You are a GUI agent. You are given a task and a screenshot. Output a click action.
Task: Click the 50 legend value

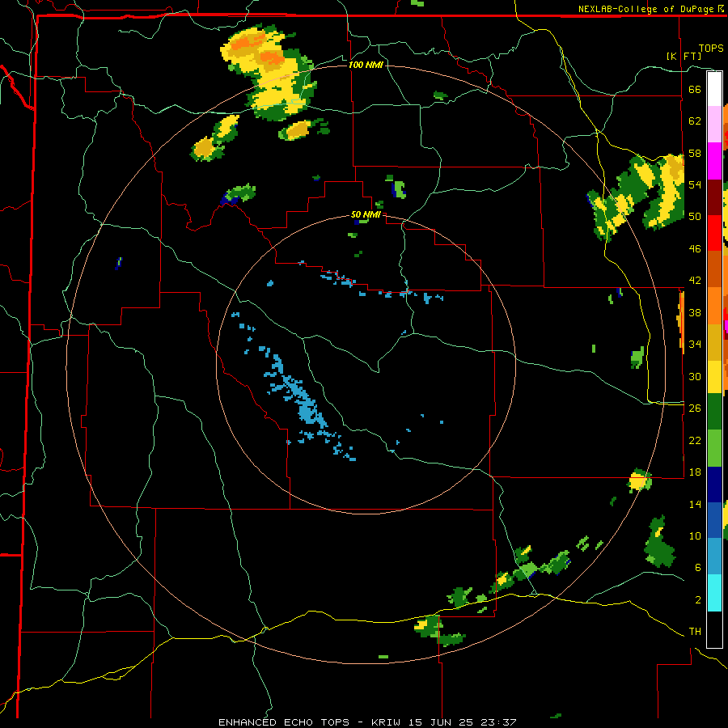click(695, 216)
